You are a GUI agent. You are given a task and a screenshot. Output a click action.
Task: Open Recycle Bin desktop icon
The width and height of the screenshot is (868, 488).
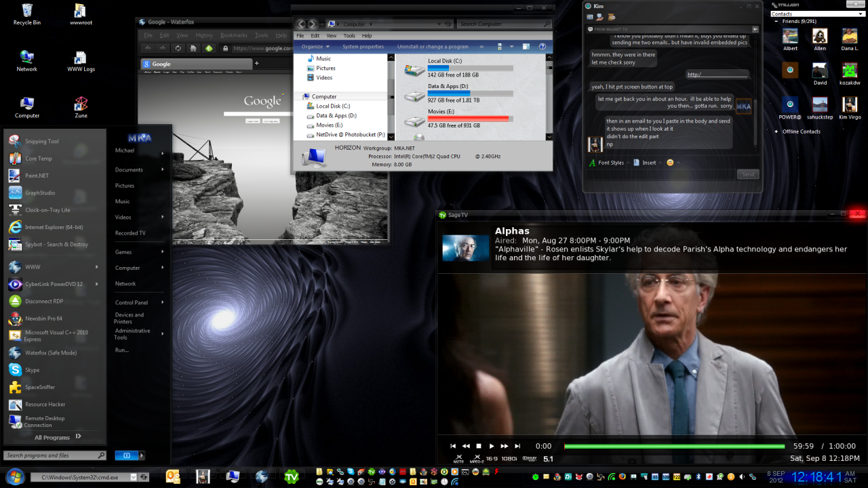pos(26,14)
